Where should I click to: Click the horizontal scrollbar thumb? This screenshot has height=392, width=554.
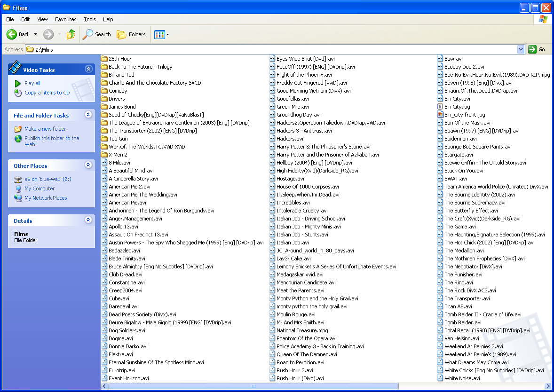(x=253, y=386)
